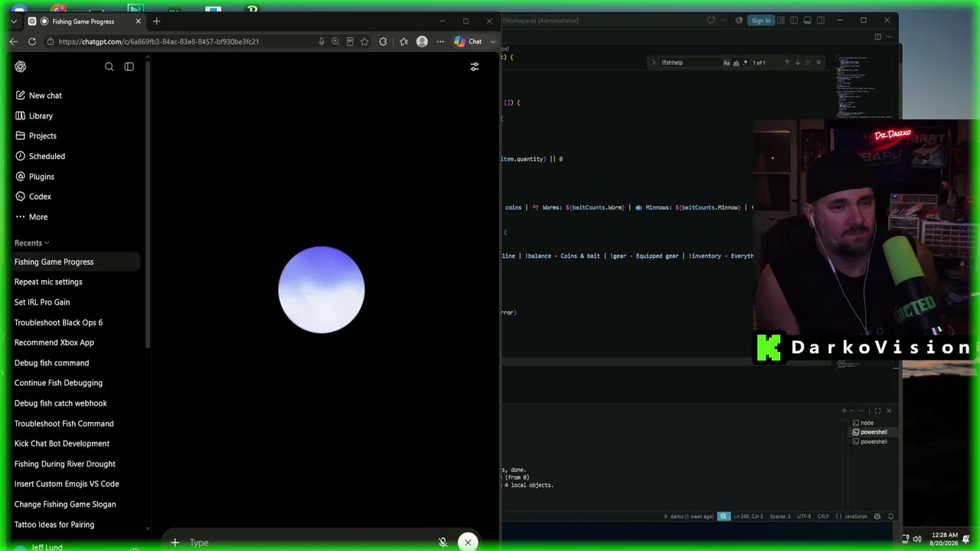
Task: Open the Fishing Game Progress chat
Action: (x=75, y=262)
